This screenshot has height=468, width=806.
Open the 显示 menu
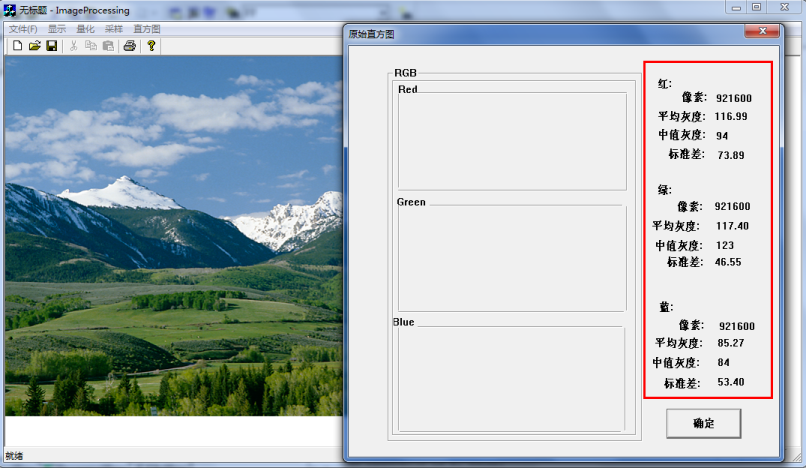(57, 29)
